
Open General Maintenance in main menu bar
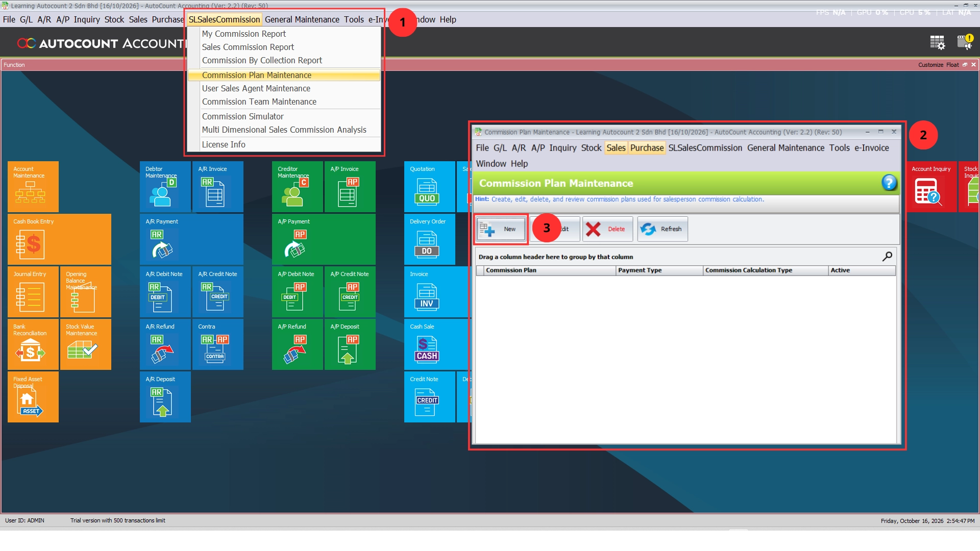click(x=302, y=19)
